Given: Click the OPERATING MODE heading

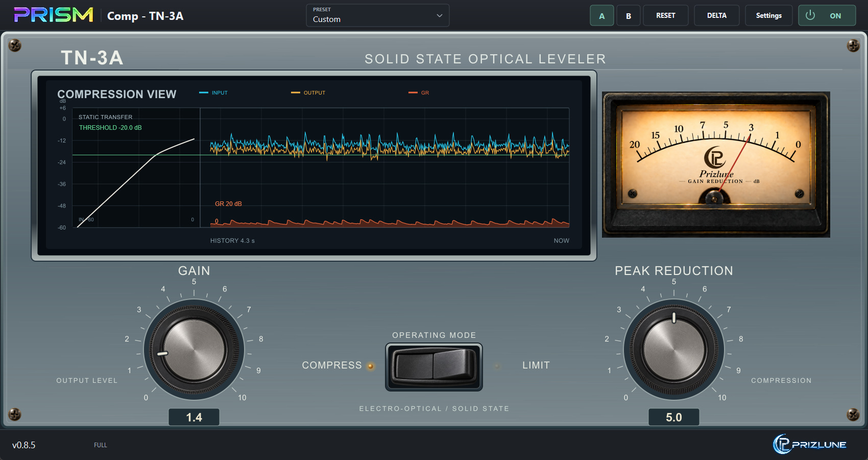Looking at the screenshot, I should point(434,335).
